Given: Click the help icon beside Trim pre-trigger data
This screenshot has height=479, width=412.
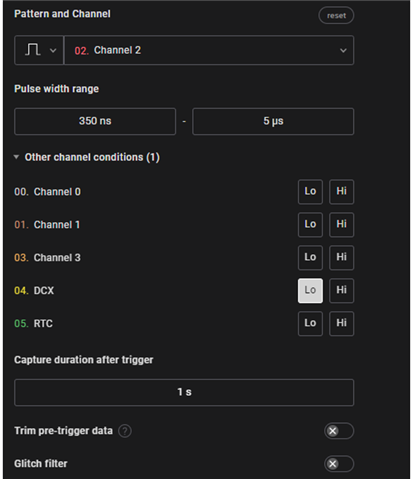Looking at the screenshot, I should [x=125, y=431].
